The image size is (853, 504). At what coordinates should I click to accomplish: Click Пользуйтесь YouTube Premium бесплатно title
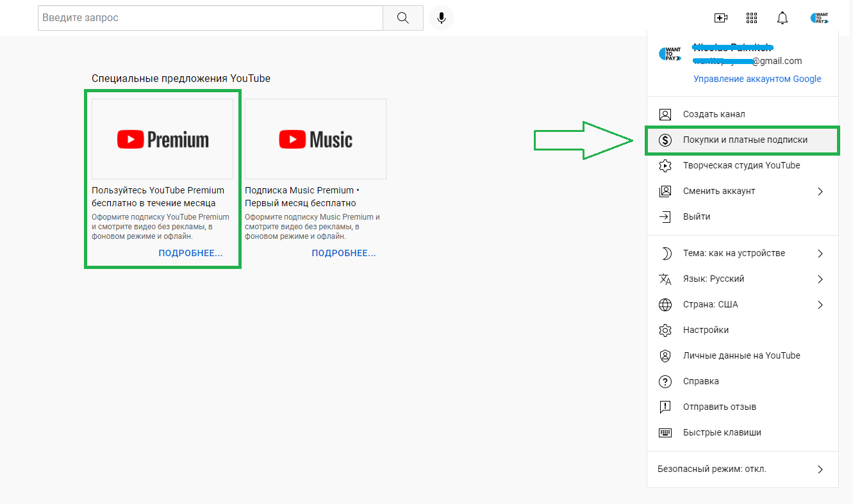pyautogui.click(x=158, y=197)
